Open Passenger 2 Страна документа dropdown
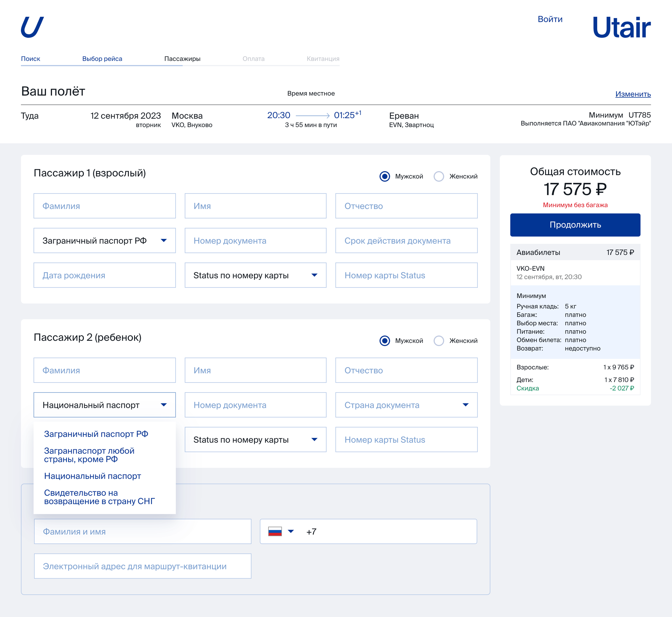The width and height of the screenshot is (672, 617). tap(407, 405)
